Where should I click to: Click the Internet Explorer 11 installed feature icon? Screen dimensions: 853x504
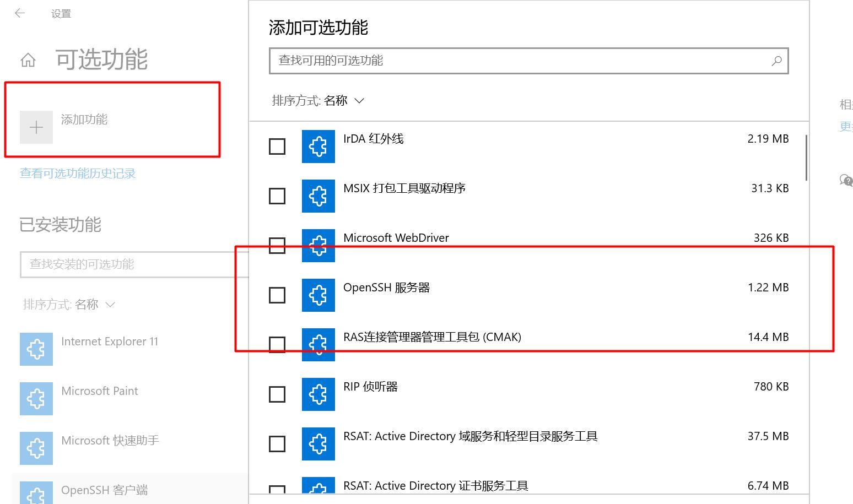point(36,349)
